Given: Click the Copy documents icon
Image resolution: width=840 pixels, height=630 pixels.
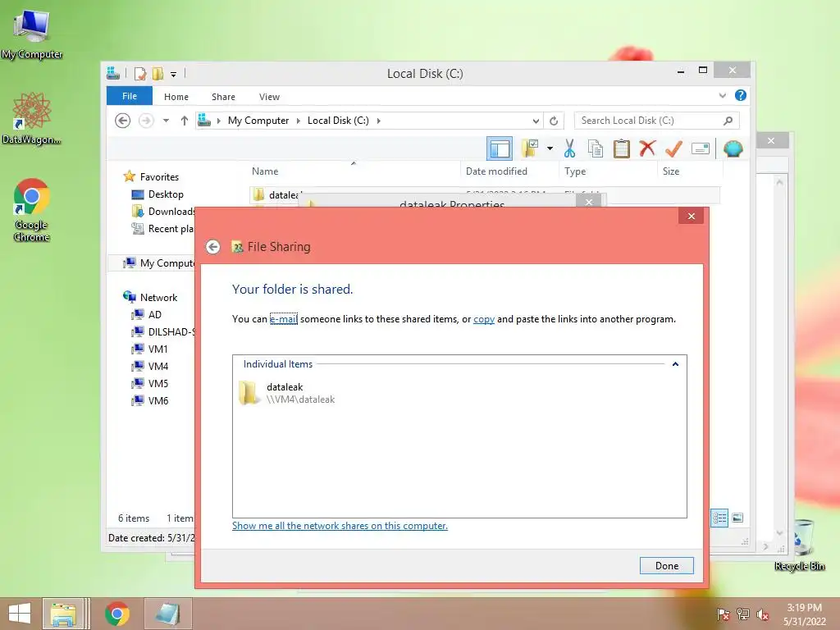Looking at the screenshot, I should [x=596, y=148].
